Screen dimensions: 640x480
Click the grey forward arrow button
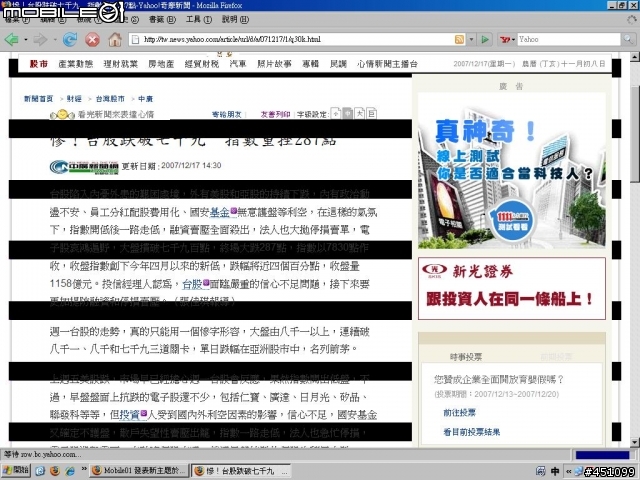point(40,40)
